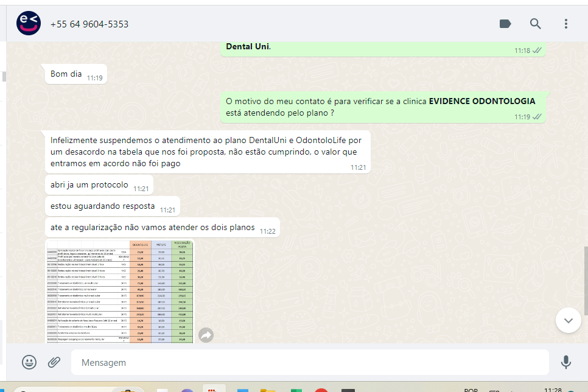Click the 'estou aguardando resposta' message
The height and width of the screenshot is (392, 588).
coord(113,206)
